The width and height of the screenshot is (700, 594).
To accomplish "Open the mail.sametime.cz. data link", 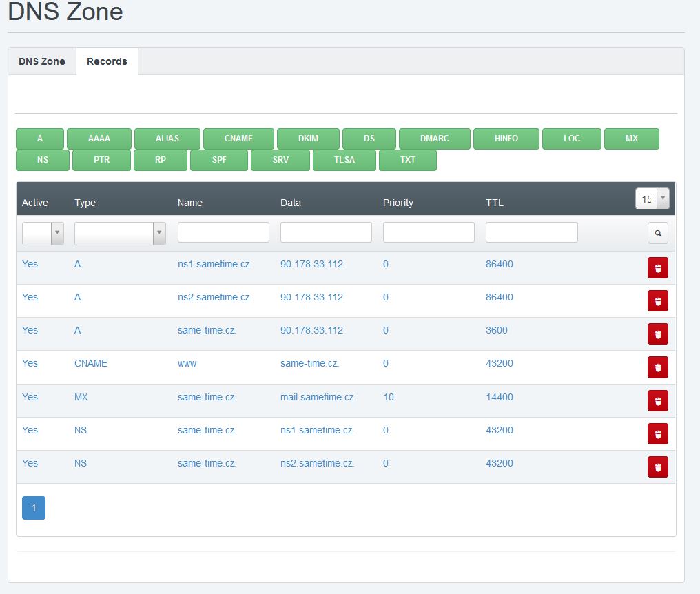I will [x=318, y=397].
